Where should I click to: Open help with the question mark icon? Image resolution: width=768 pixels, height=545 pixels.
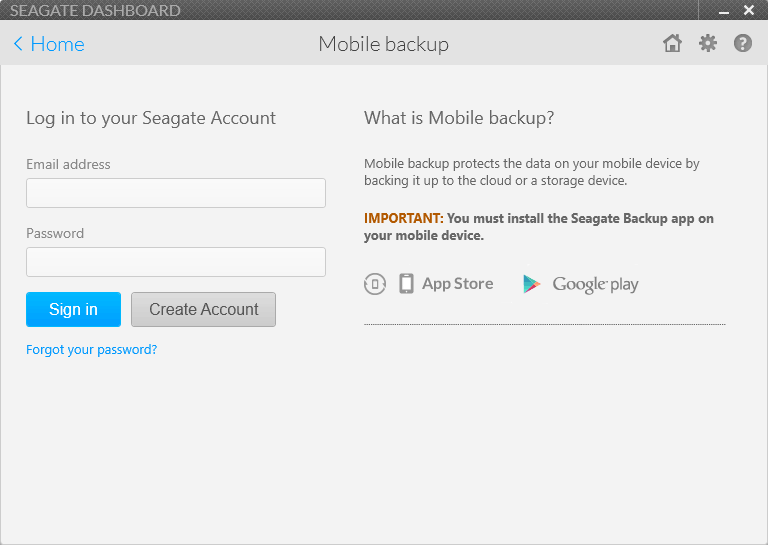[743, 43]
